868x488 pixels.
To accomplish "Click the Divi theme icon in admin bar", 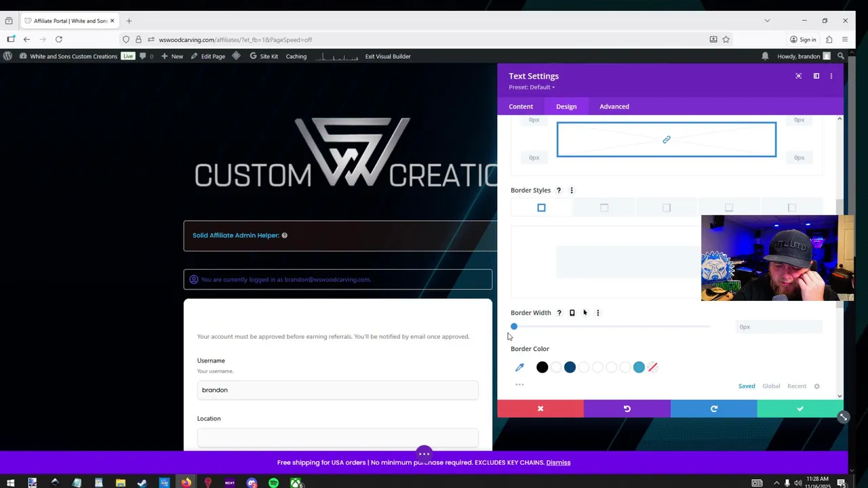I will (236, 56).
